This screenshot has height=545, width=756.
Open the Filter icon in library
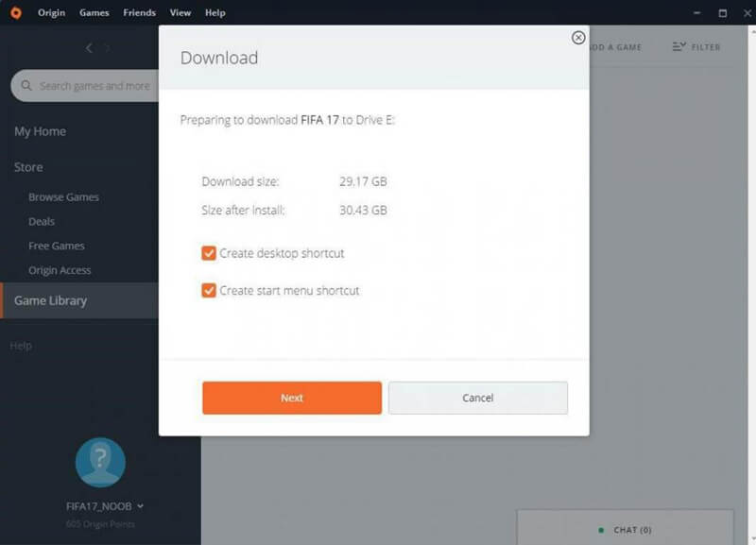(679, 46)
